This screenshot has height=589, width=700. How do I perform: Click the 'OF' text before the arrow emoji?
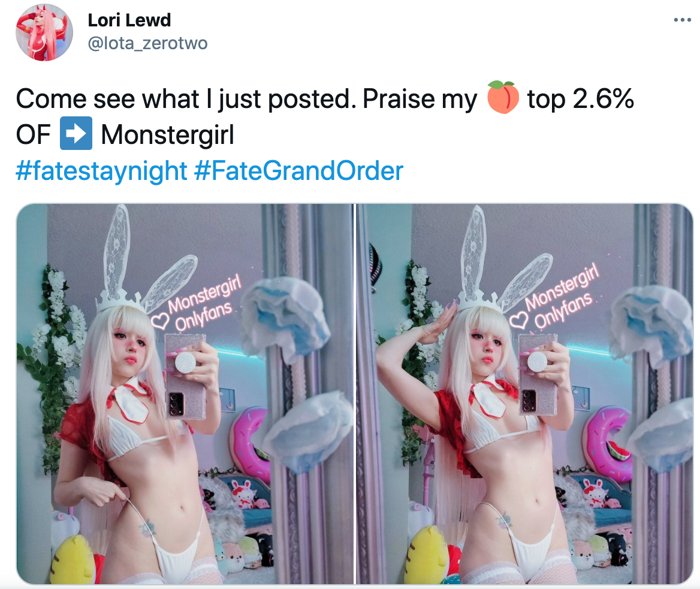coord(33,134)
